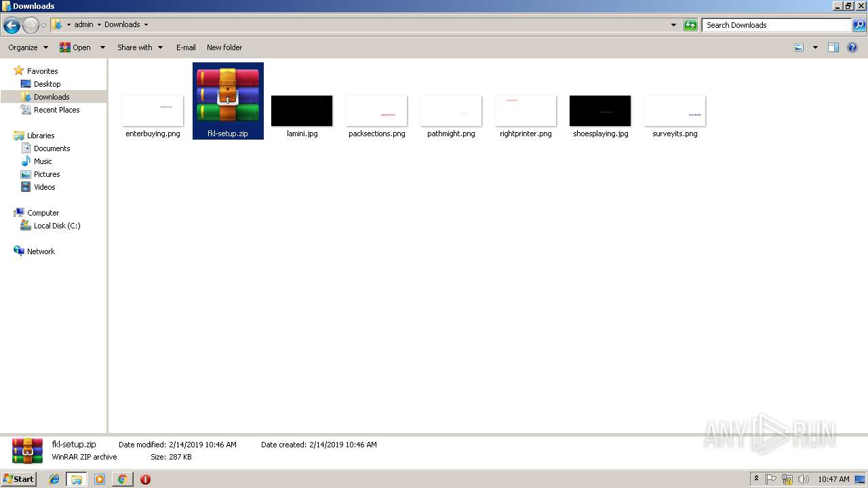Click the window folder icon in title bar
The image size is (868, 488).
pos(6,6)
